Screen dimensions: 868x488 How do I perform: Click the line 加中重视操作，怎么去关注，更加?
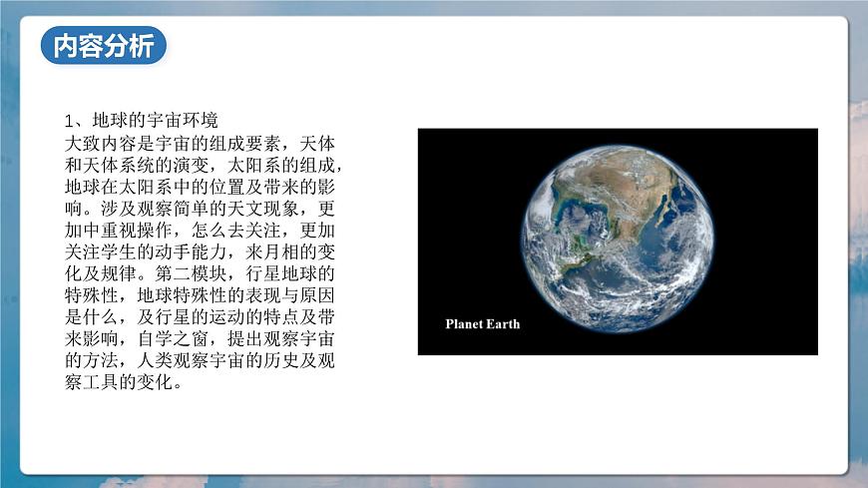200,230
